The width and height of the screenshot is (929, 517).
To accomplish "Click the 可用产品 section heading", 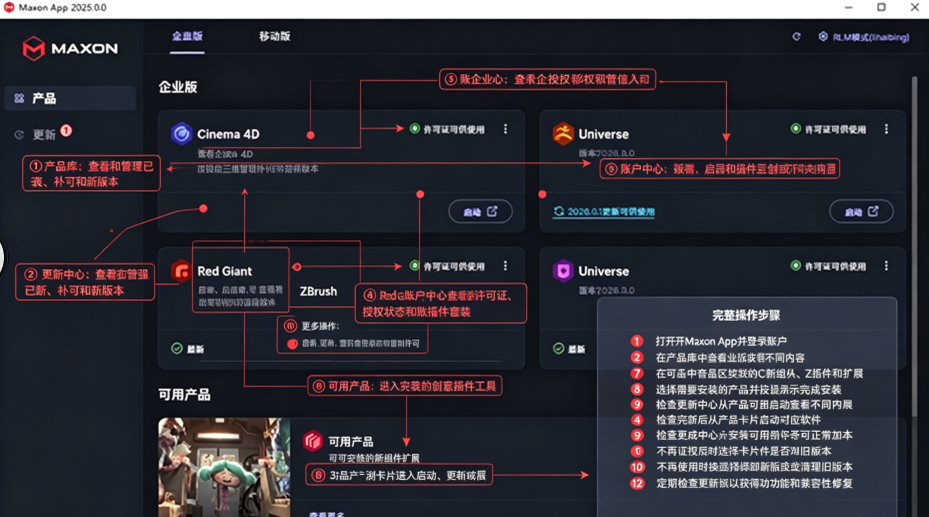I will pos(184,395).
